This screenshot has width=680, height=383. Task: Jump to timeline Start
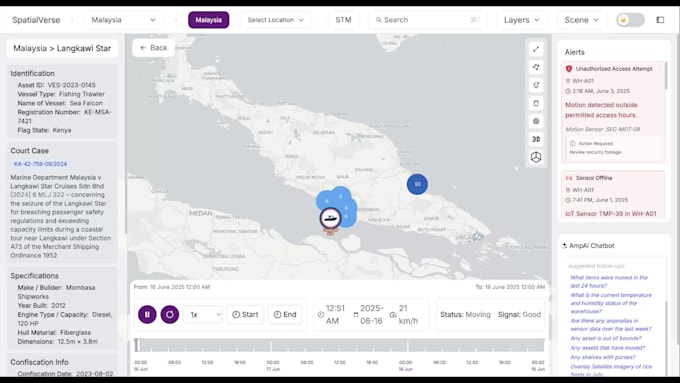tap(245, 314)
